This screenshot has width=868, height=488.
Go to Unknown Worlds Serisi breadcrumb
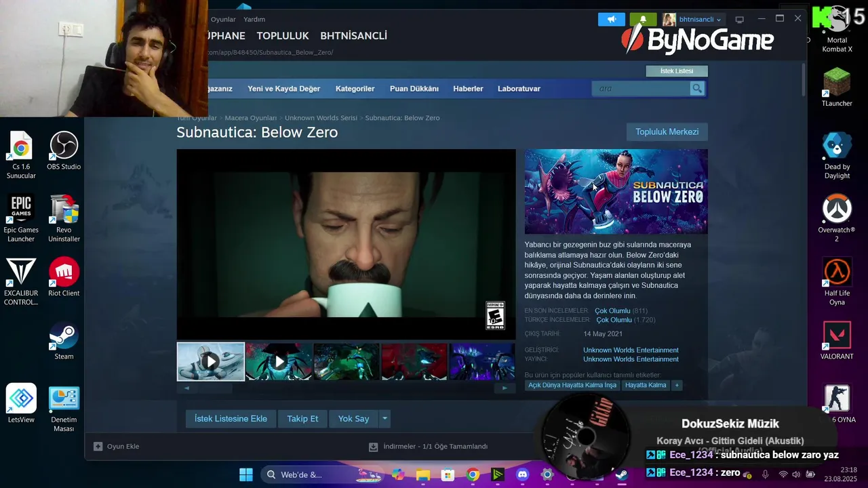tap(321, 118)
